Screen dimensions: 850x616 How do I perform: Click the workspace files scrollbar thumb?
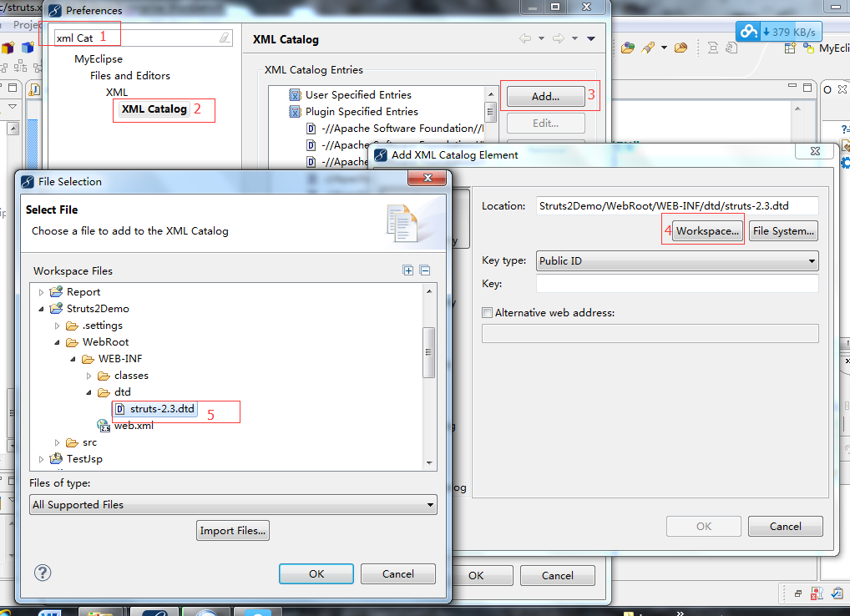[x=428, y=352]
